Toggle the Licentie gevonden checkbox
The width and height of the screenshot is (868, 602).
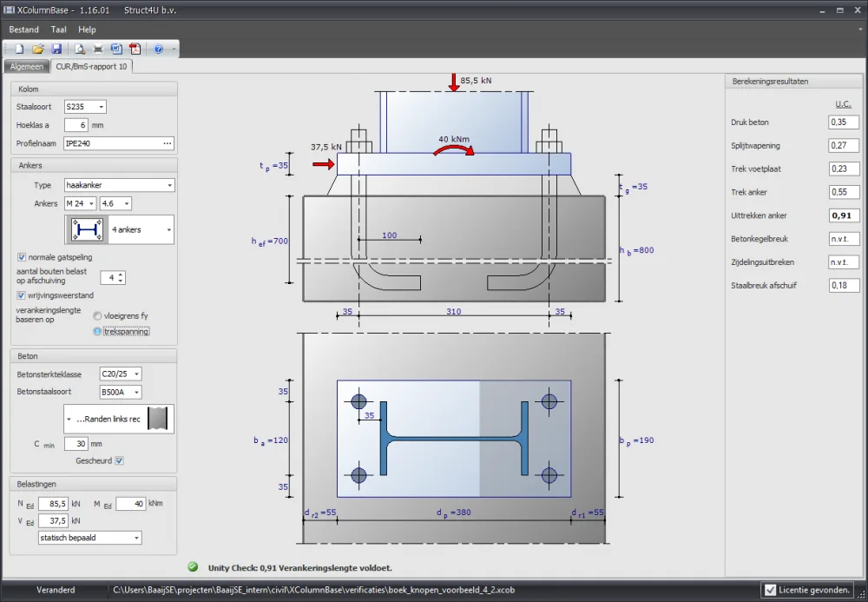pos(770,590)
